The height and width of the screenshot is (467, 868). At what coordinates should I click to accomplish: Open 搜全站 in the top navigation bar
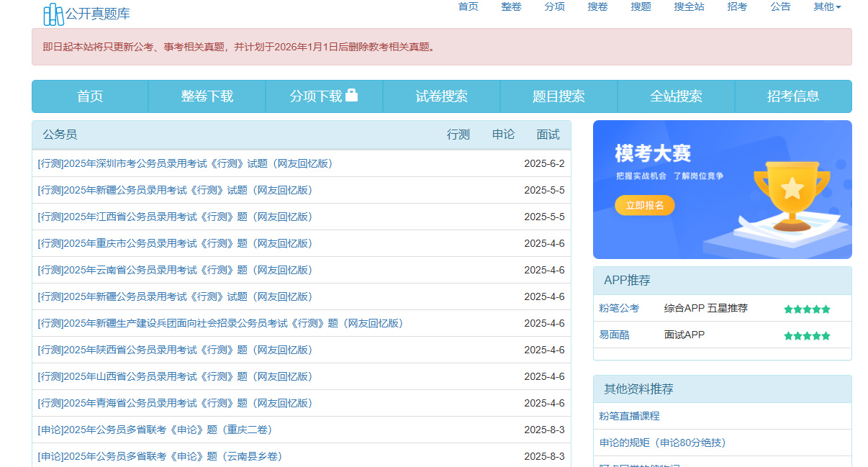click(690, 6)
